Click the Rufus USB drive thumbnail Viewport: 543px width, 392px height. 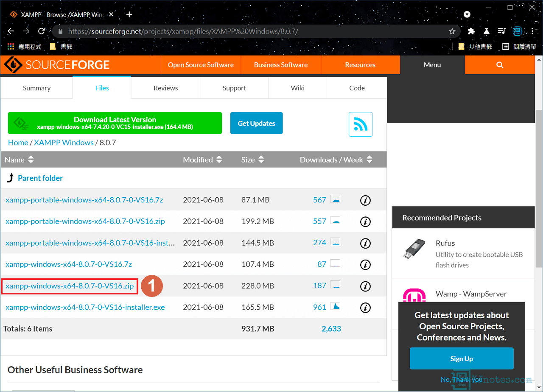click(x=414, y=249)
